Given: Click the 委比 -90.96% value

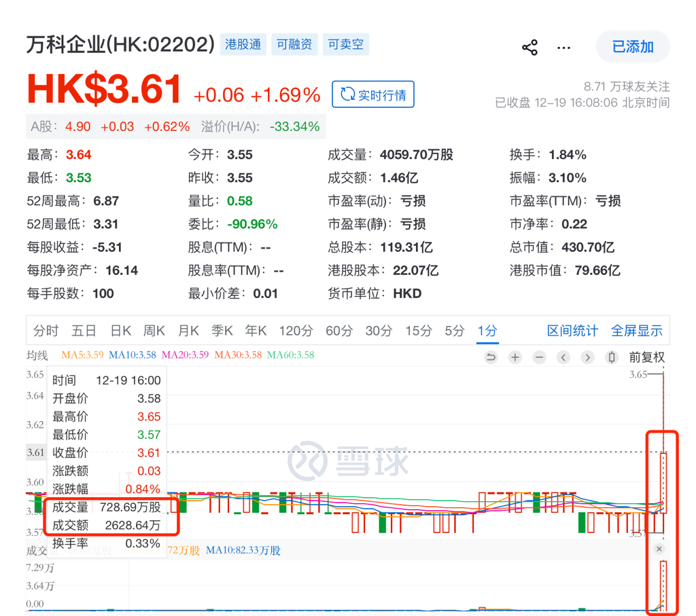Looking at the screenshot, I should click(x=252, y=224).
